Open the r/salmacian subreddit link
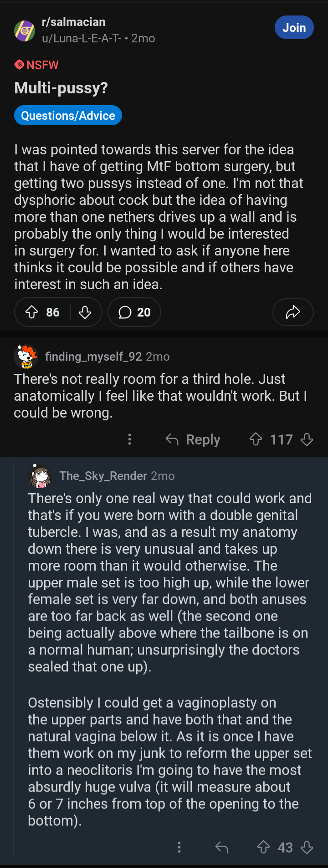Screen dimensions: 328x868 [x=73, y=22]
